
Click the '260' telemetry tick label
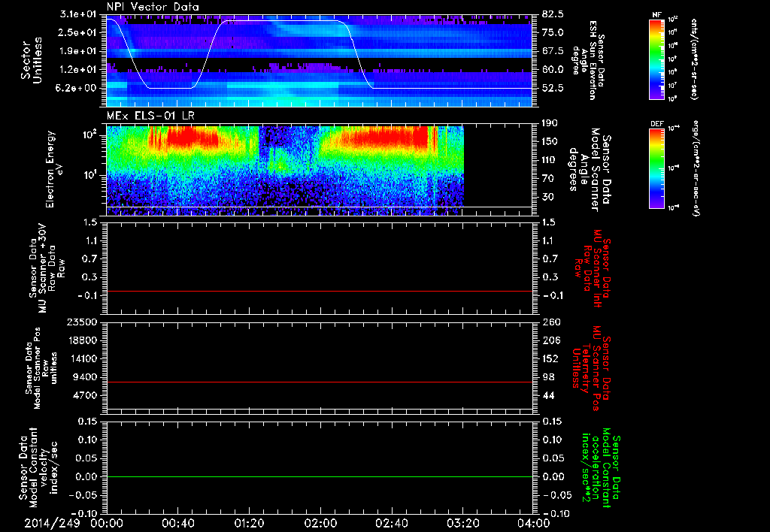click(x=550, y=322)
